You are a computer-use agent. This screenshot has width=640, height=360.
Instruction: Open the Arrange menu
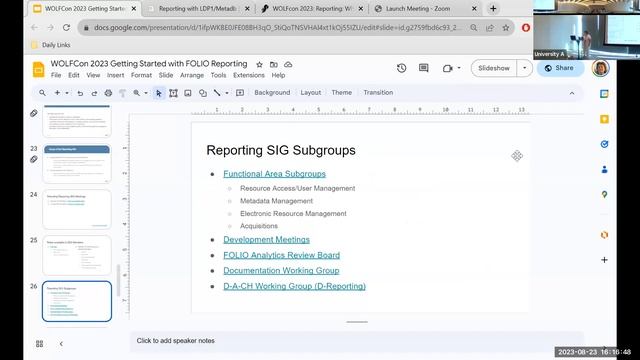(x=192, y=76)
